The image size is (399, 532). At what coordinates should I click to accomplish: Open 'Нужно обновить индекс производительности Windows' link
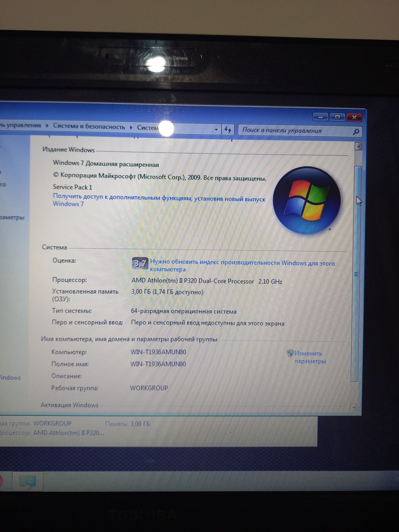pyautogui.click(x=242, y=265)
